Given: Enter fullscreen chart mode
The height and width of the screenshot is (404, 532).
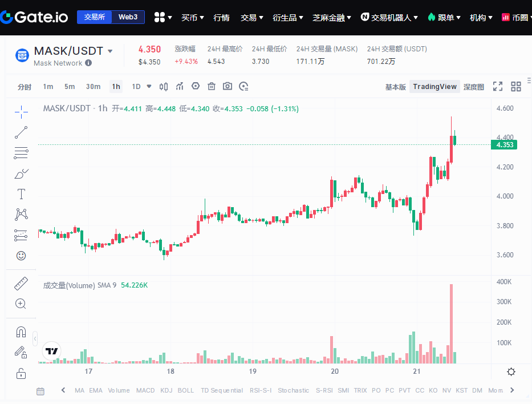Looking at the screenshot, I should pos(498,87).
